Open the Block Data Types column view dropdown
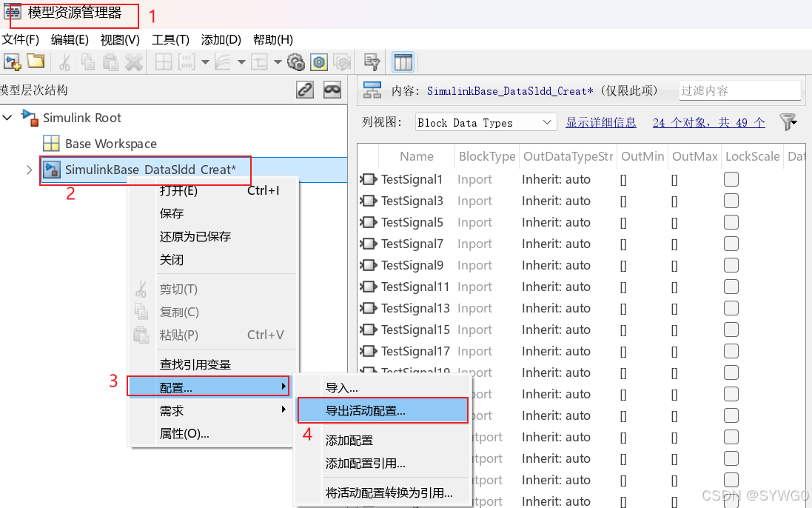Image resolution: width=812 pixels, height=508 pixels. coord(486,123)
